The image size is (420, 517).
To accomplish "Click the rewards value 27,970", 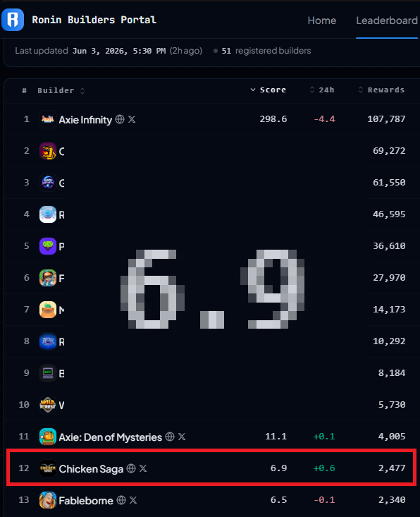I will (x=389, y=278).
